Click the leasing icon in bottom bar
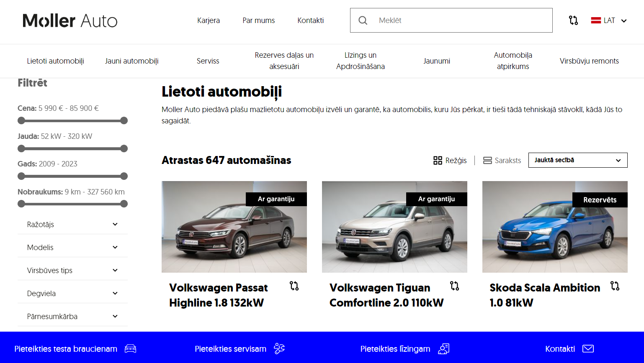The image size is (644, 363). click(444, 348)
